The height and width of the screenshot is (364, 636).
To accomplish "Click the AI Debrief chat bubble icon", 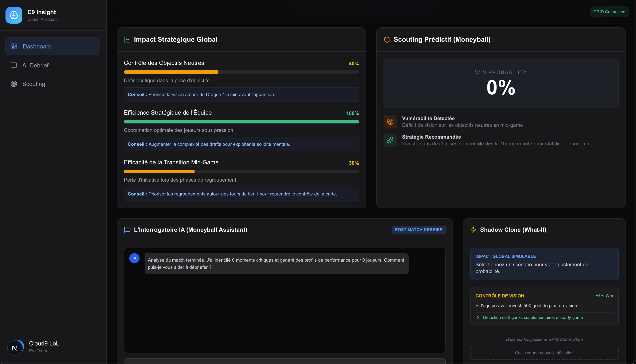I will tap(14, 65).
